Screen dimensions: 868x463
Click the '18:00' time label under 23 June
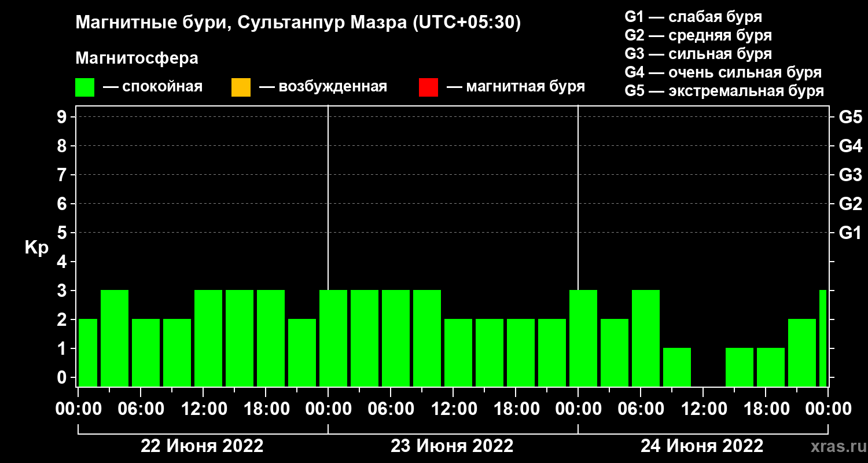tap(516, 409)
